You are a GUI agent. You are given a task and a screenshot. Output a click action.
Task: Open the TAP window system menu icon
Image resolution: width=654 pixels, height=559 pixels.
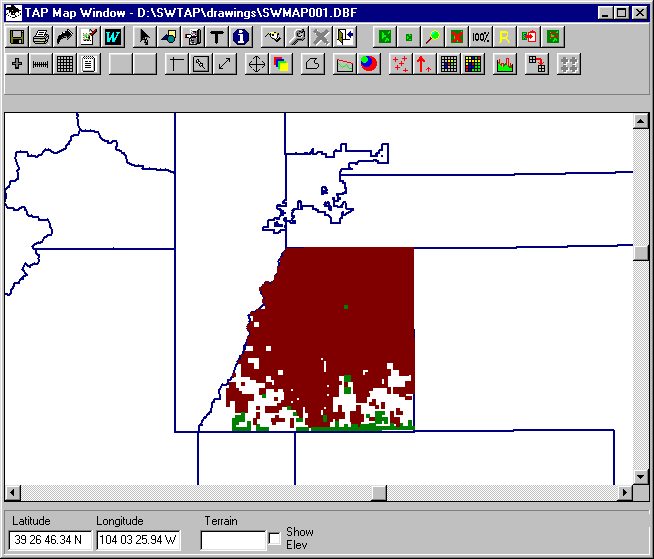14,13
